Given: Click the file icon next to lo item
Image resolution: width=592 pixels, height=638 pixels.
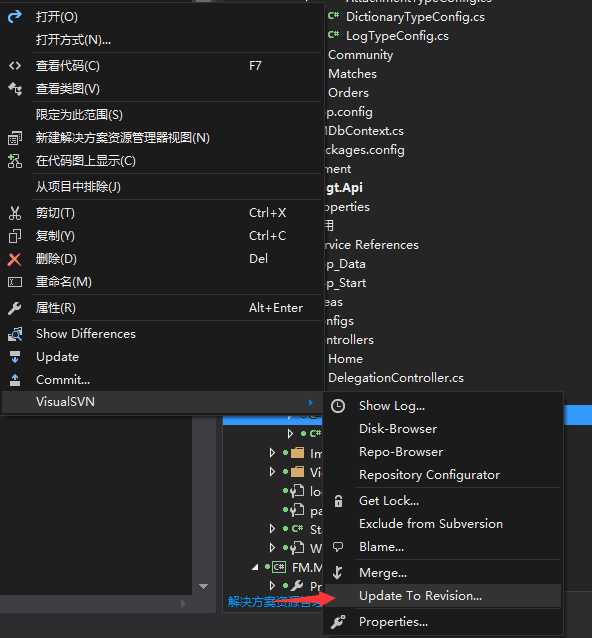Looking at the screenshot, I should coord(297,491).
